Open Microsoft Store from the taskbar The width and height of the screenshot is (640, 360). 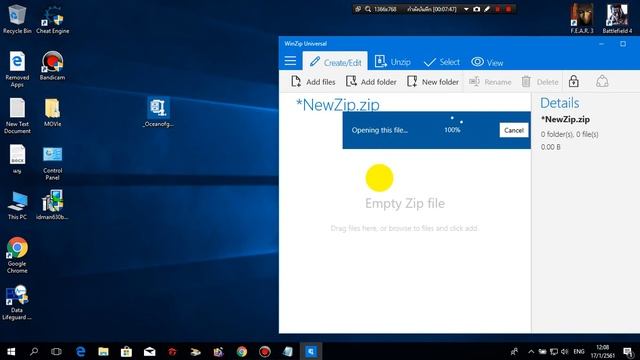pyautogui.click(x=126, y=351)
